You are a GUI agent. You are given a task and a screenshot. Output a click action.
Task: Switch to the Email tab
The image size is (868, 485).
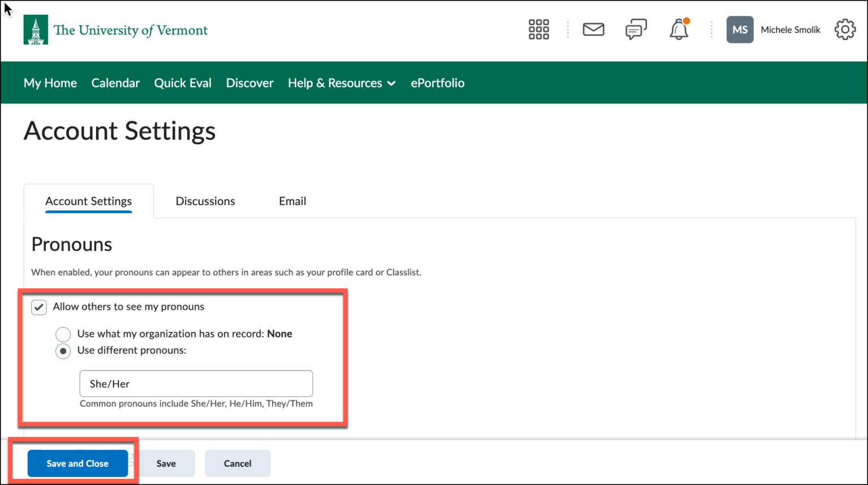pyautogui.click(x=292, y=201)
